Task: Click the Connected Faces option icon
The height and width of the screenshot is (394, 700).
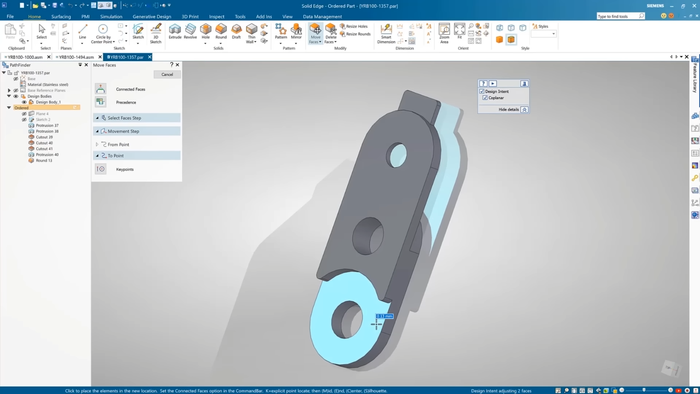Action: [101, 89]
